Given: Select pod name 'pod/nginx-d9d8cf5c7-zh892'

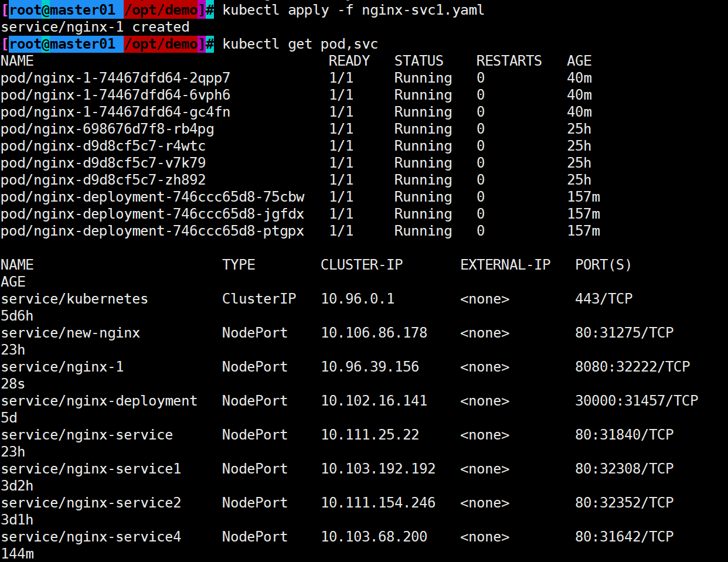Looking at the screenshot, I should [103, 180].
